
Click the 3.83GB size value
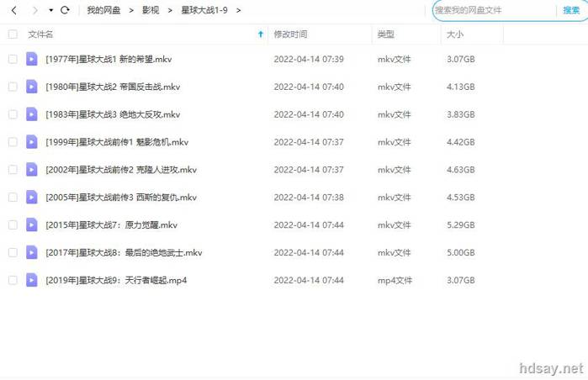coord(461,114)
